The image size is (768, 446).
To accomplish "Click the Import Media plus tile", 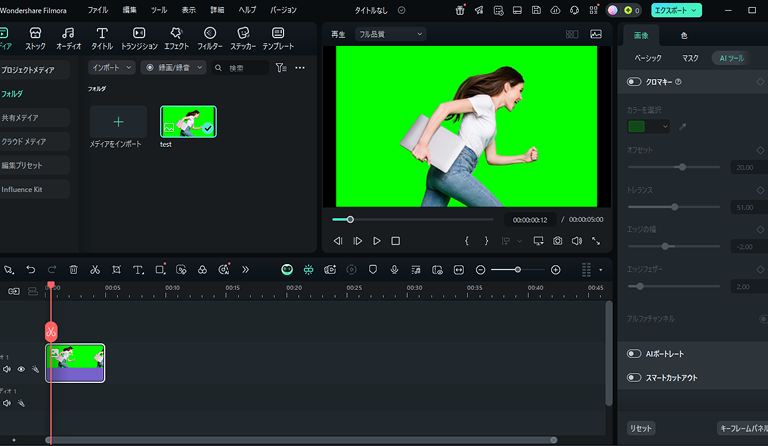I will [x=118, y=122].
